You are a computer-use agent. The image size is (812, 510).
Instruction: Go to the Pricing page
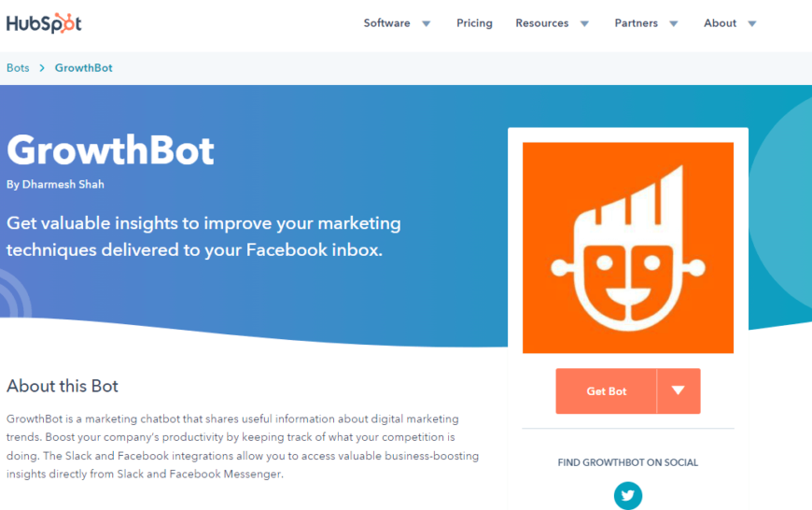click(474, 23)
